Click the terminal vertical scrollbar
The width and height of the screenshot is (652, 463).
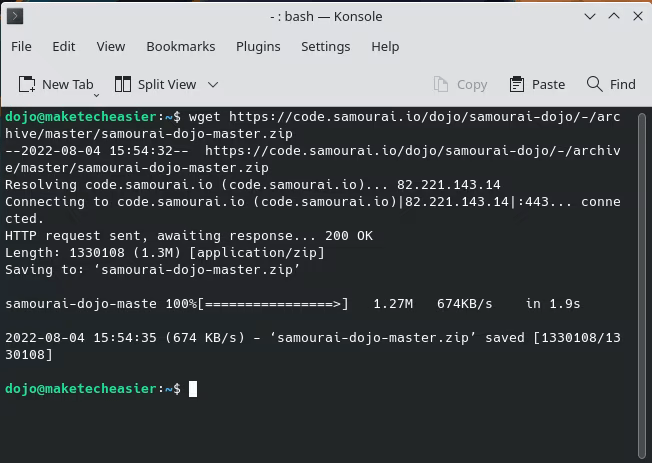642,285
